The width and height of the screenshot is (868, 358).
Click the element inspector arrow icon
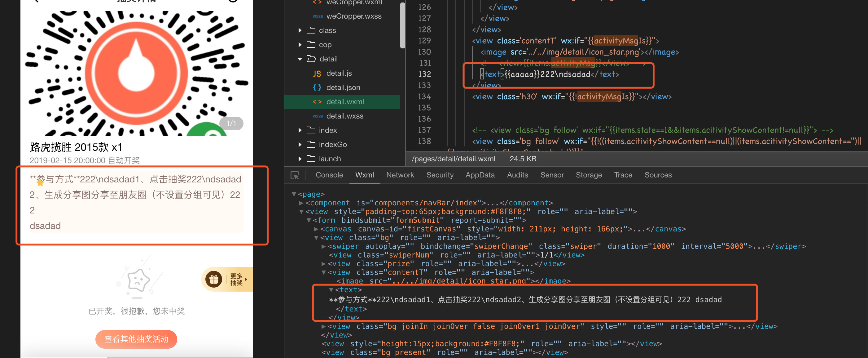[295, 175]
